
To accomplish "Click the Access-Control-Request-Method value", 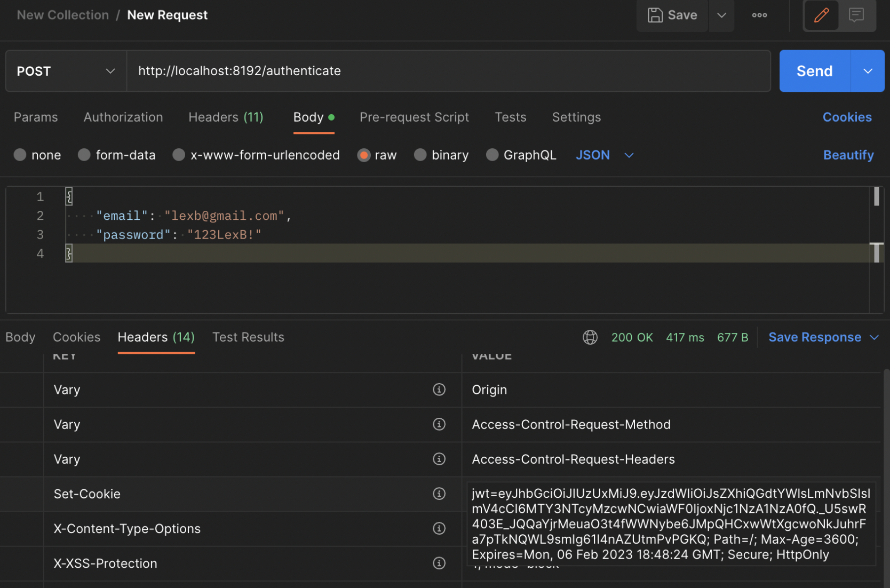I will [x=571, y=424].
